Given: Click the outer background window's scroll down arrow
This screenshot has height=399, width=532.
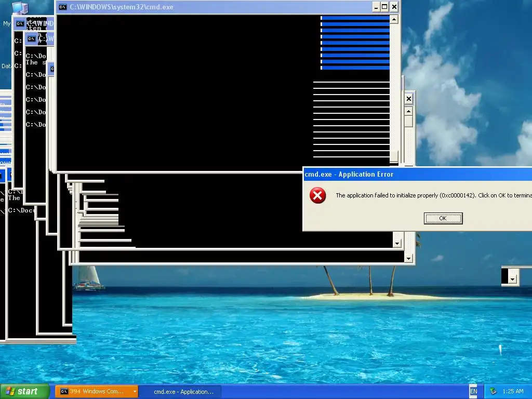Looking at the screenshot, I should click(x=408, y=259).
